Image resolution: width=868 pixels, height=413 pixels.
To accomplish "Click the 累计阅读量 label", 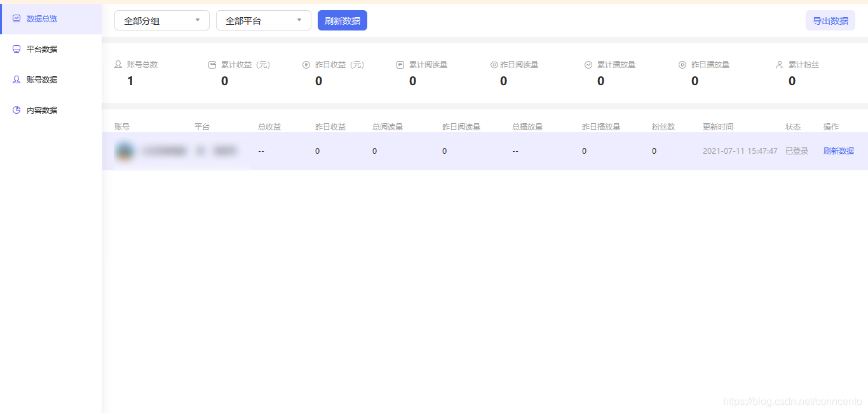I will pos(428,65).
